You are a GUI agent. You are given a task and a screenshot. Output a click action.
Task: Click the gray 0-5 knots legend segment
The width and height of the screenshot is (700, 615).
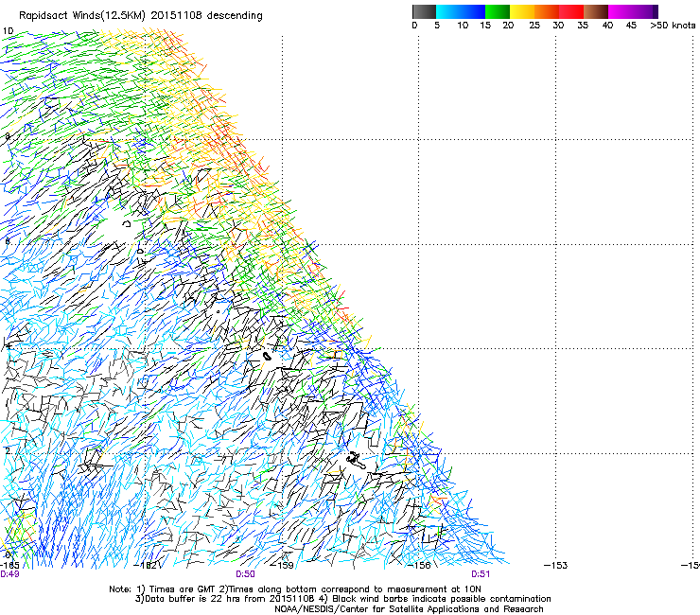(x=424, y=11)
